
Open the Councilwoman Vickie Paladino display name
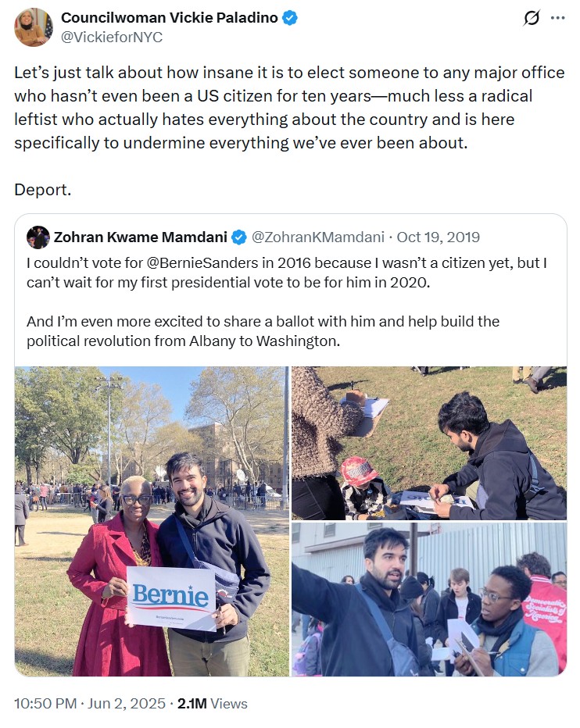pyautogui.click(x=169, y=18)
